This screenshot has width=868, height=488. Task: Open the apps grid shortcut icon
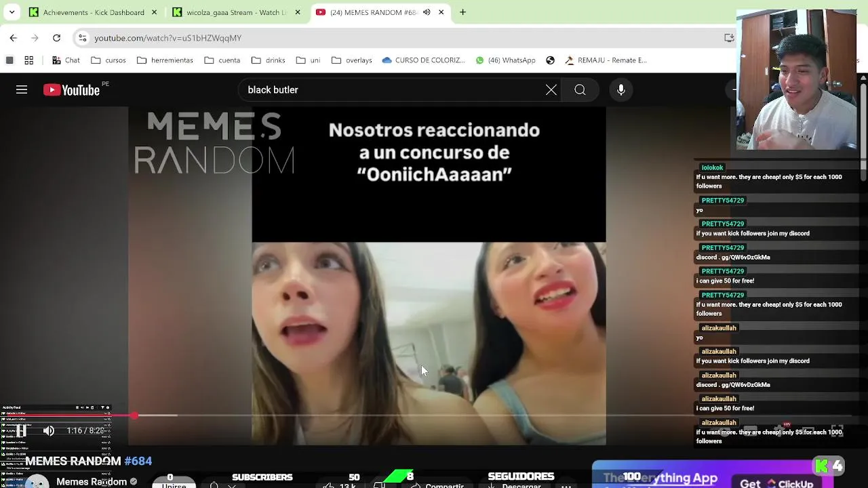click(x=29, y=60)
